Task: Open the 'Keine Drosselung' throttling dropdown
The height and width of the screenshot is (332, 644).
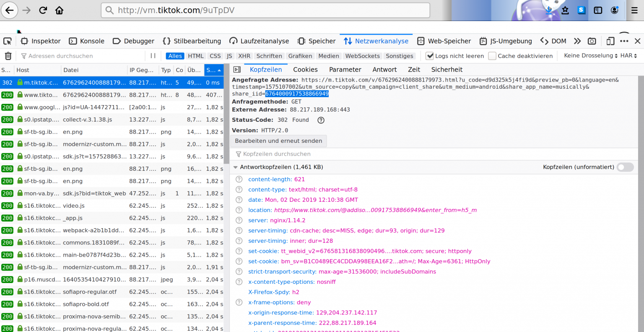Action: coord(590,56)
